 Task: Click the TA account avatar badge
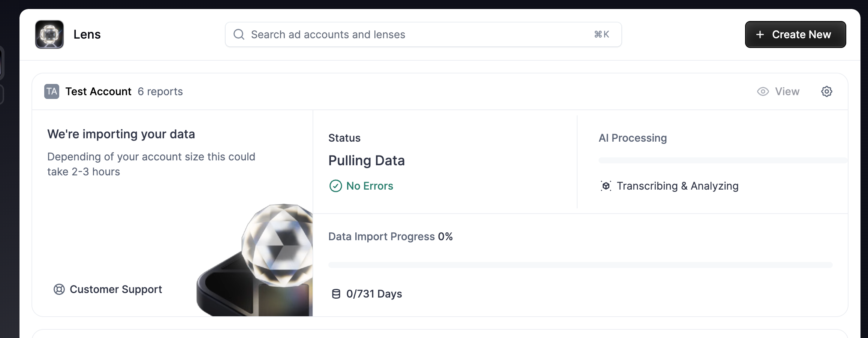(52, 91)
